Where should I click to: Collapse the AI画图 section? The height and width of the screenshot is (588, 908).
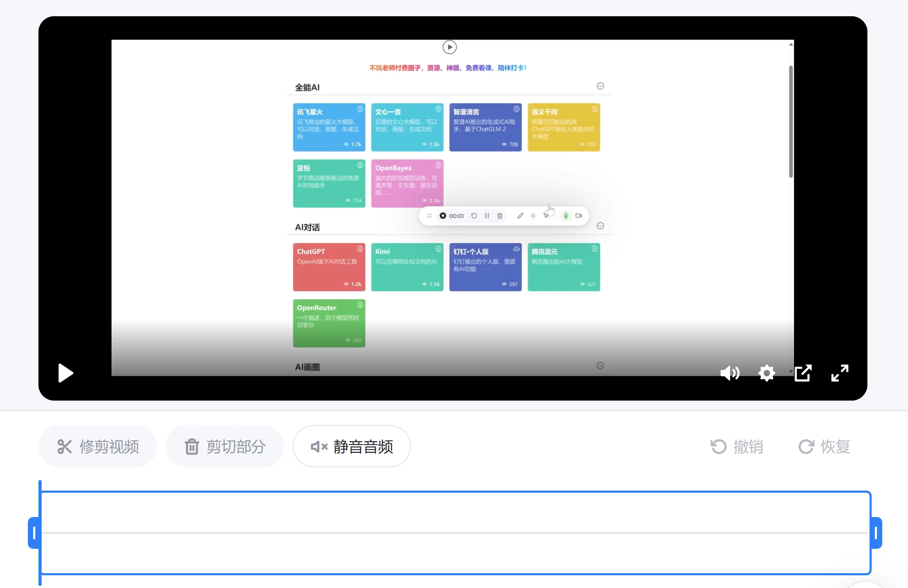[x=600, y=366]
